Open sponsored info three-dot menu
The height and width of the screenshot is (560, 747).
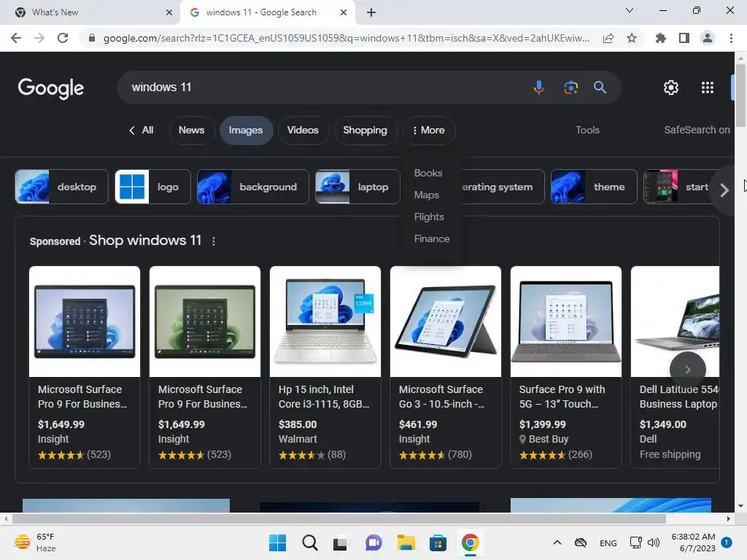coord(214,241)
